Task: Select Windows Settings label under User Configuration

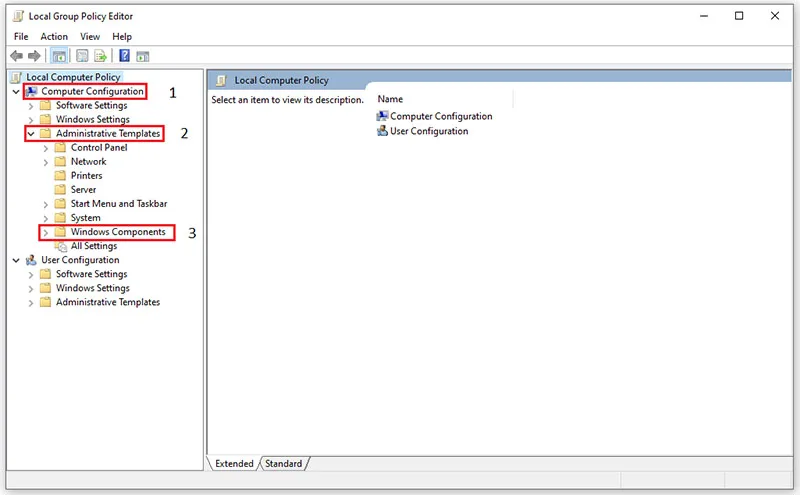Action: (93, 288)
